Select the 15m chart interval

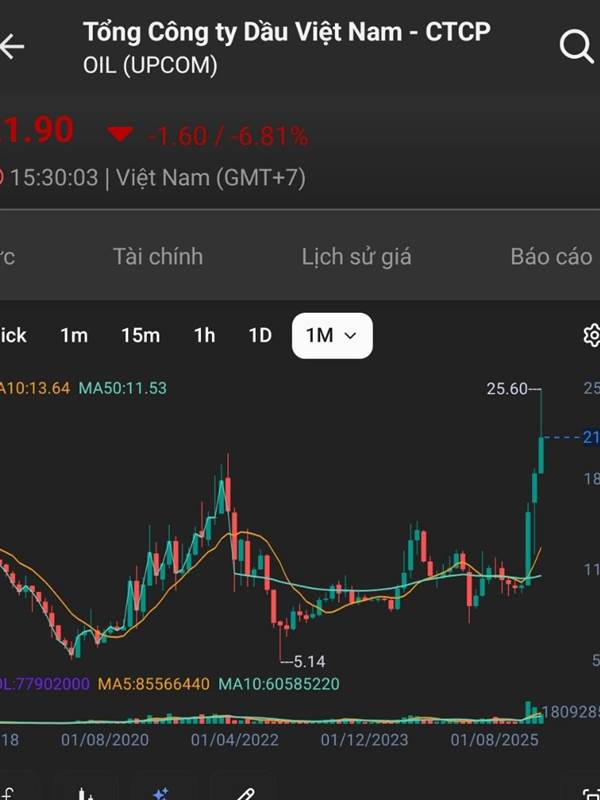pos(140,336)
